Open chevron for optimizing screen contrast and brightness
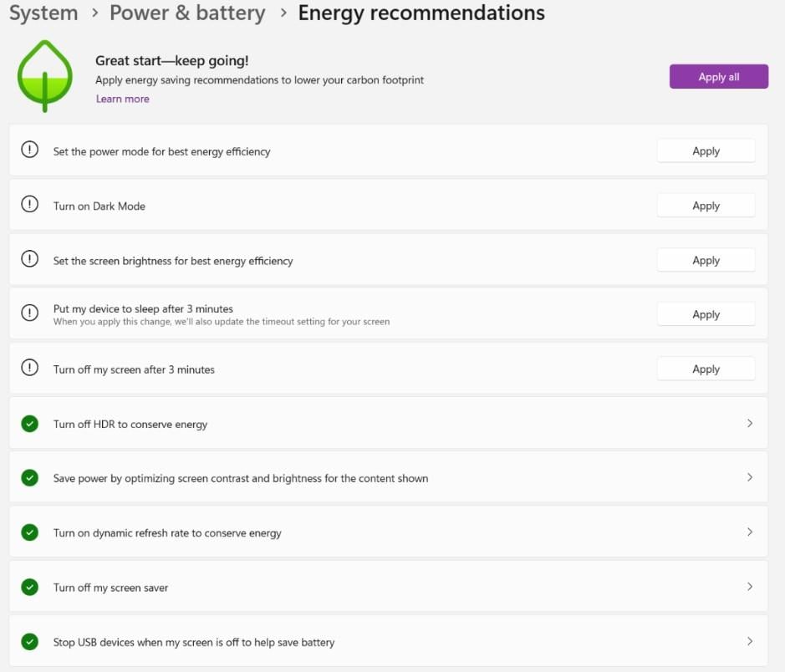Screen dimensions: 785x672 [749, 477]
